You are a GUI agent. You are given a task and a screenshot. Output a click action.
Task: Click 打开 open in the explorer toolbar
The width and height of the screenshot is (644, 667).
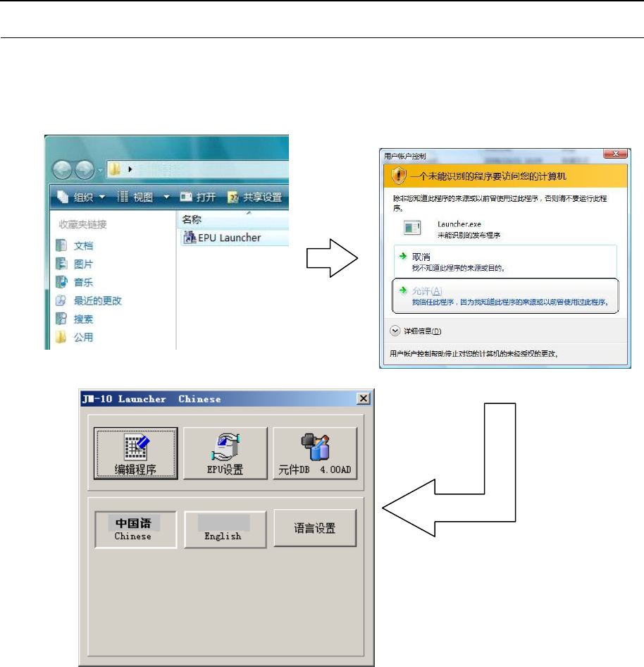tap(198, 197)
